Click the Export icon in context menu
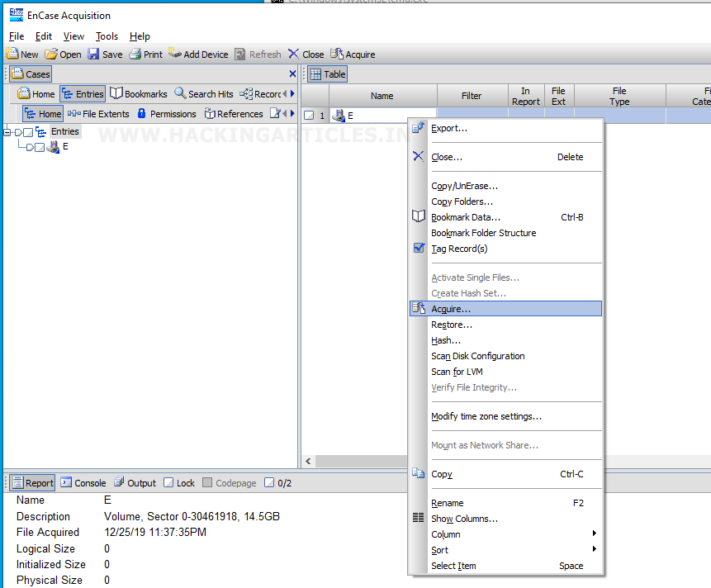Viewport: 711px width, 588px height. coord(418,128)
